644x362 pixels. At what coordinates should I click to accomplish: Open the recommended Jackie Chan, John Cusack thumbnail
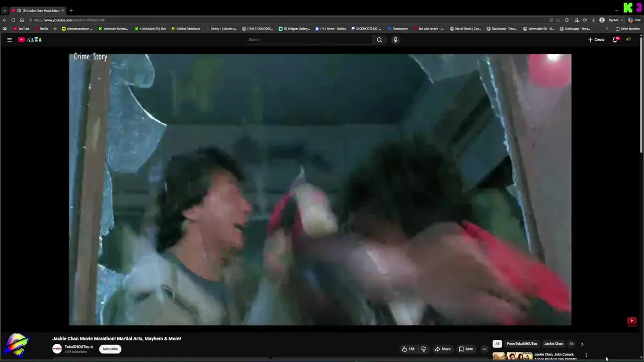pyautogui.click(x=512, y=356)
